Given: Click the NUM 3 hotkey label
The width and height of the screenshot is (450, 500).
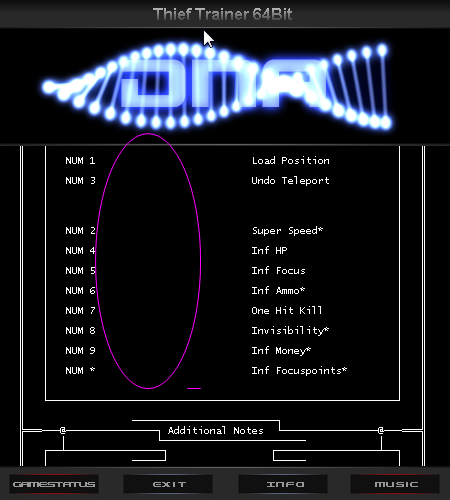Looking at the screenshot, I should [80, 181].
